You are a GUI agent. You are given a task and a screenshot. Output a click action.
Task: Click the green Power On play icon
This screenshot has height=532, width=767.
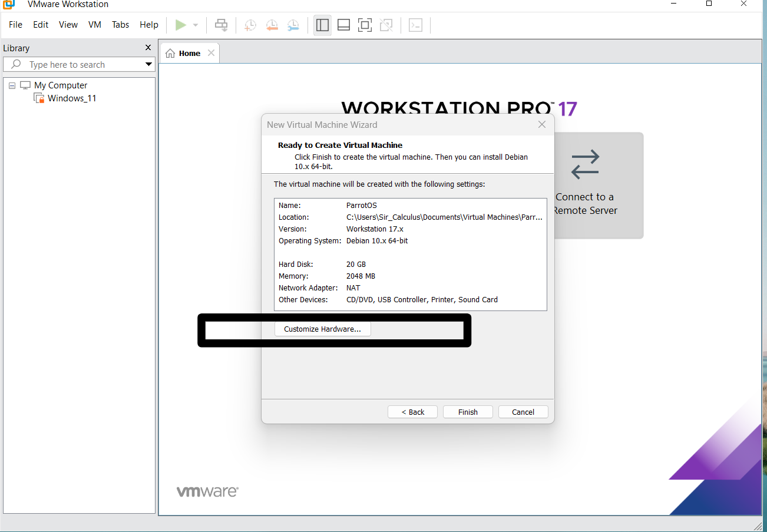pyautogui.click(x=181, y=25)
